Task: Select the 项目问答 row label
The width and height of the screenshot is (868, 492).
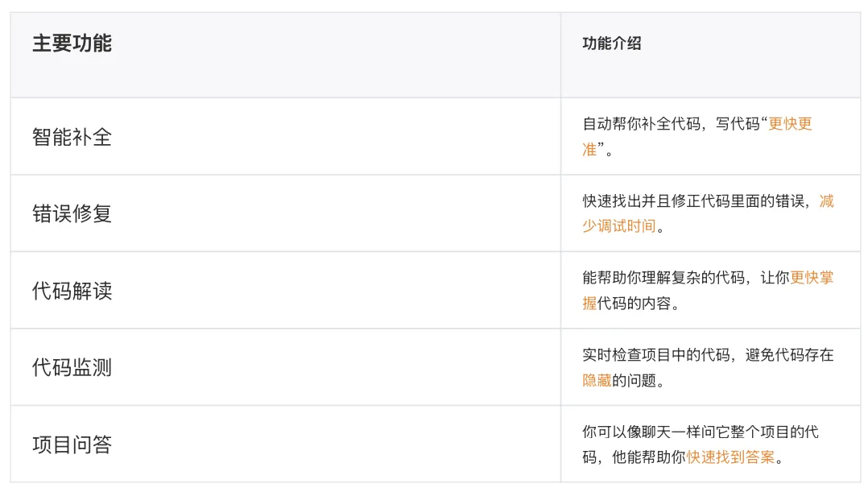Action: tap(72, 444)
